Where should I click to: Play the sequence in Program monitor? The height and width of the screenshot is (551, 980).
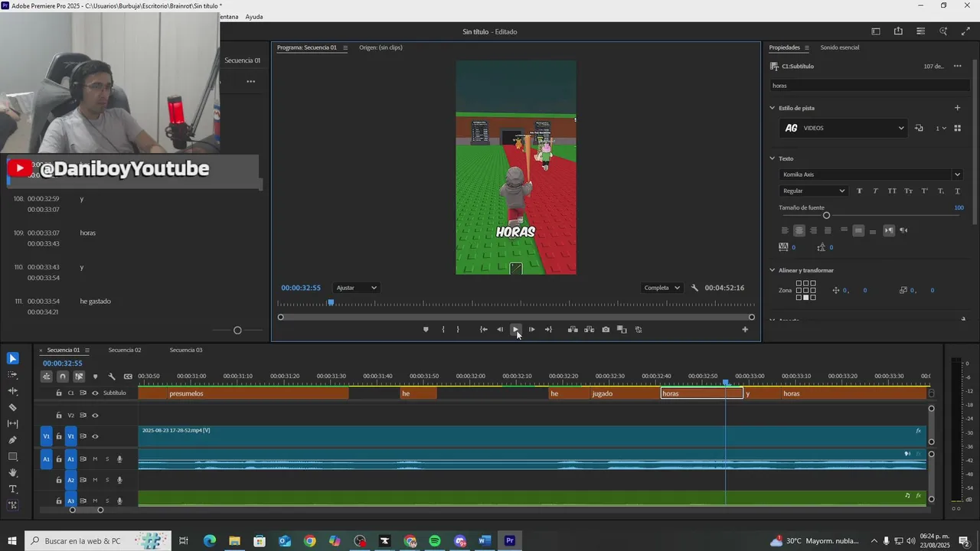tap(515, 330)
